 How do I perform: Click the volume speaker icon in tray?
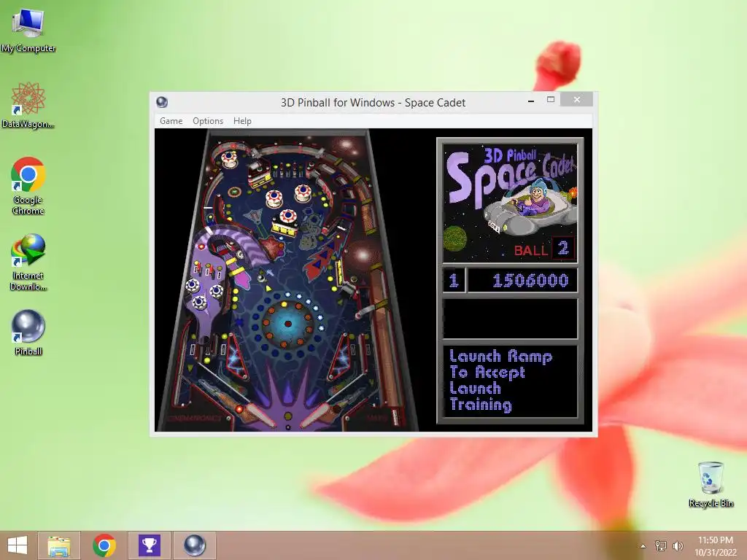[x=678, y=545]
